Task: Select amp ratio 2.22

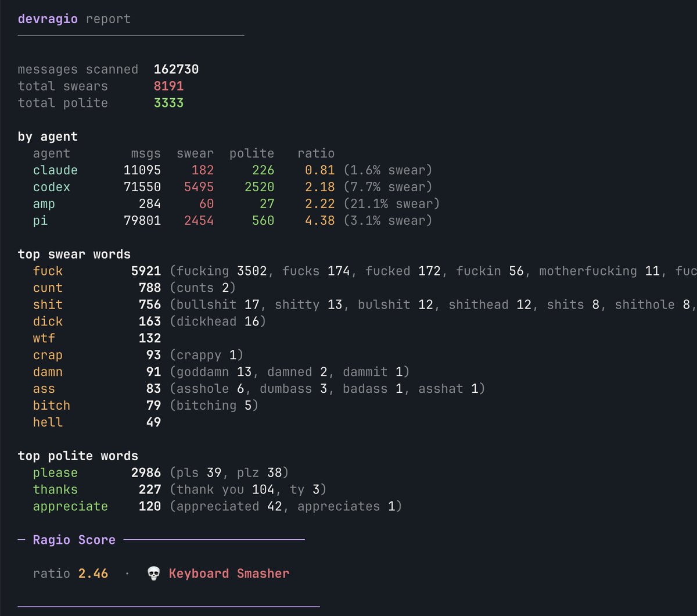Action: point(320,204)
